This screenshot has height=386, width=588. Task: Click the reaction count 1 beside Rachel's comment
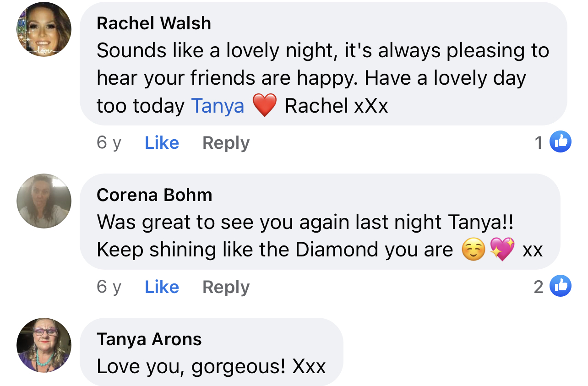[x=539, y=143]
